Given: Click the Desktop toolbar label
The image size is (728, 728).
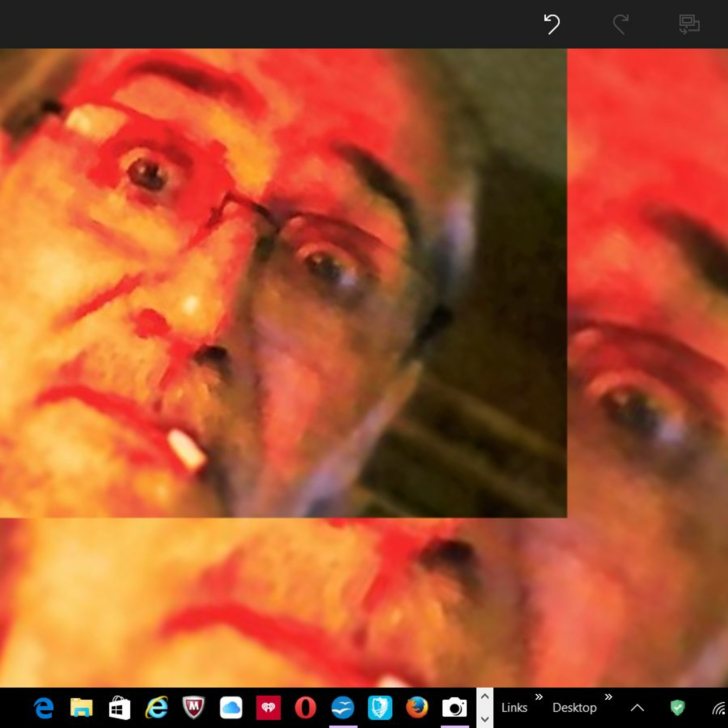Looking at the screenshot, I should tap(575, 708).
